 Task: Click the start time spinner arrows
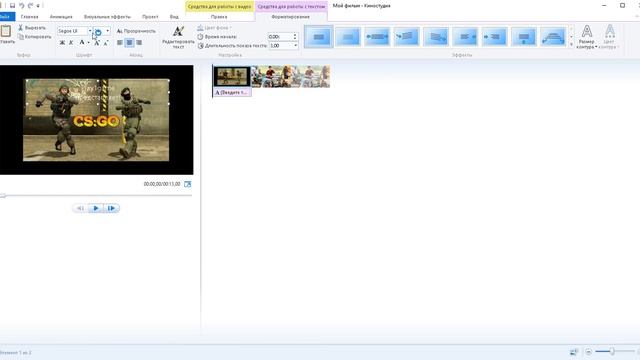pyautogui.click(x=295, y=37)
